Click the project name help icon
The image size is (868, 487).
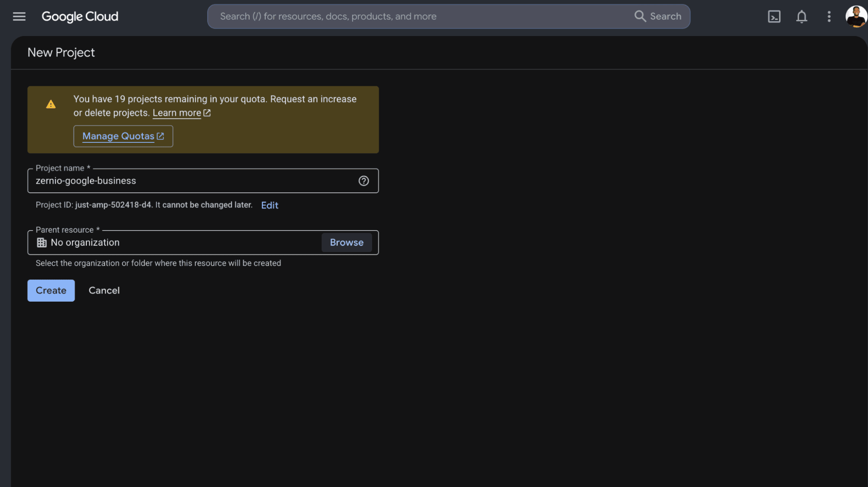point(363,181)
